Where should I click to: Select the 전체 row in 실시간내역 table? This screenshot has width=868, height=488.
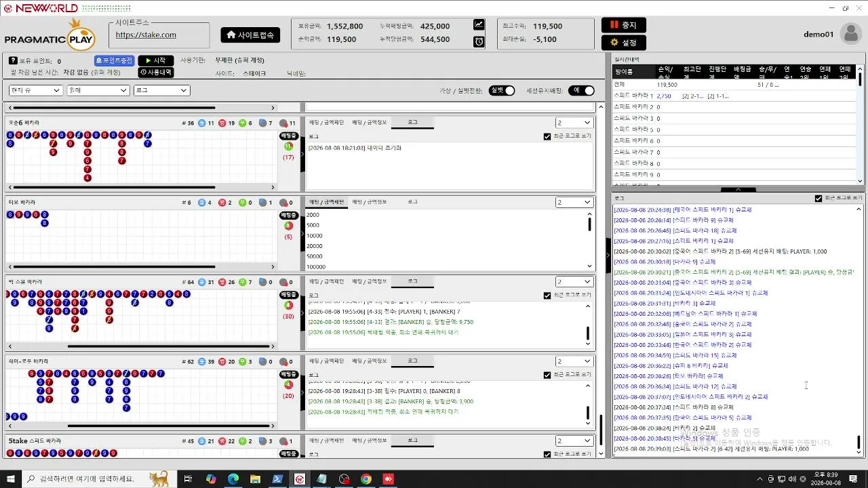(x=734, y=85)
